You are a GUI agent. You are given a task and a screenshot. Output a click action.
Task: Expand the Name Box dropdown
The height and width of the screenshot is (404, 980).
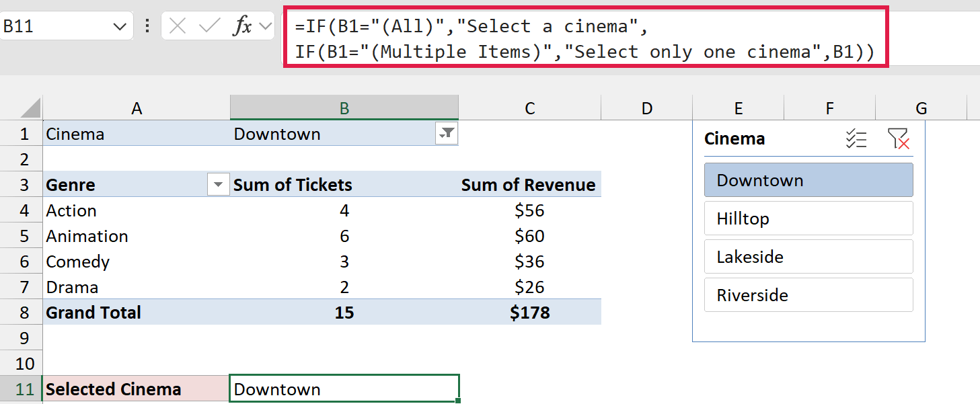click(x=120, y=27)
